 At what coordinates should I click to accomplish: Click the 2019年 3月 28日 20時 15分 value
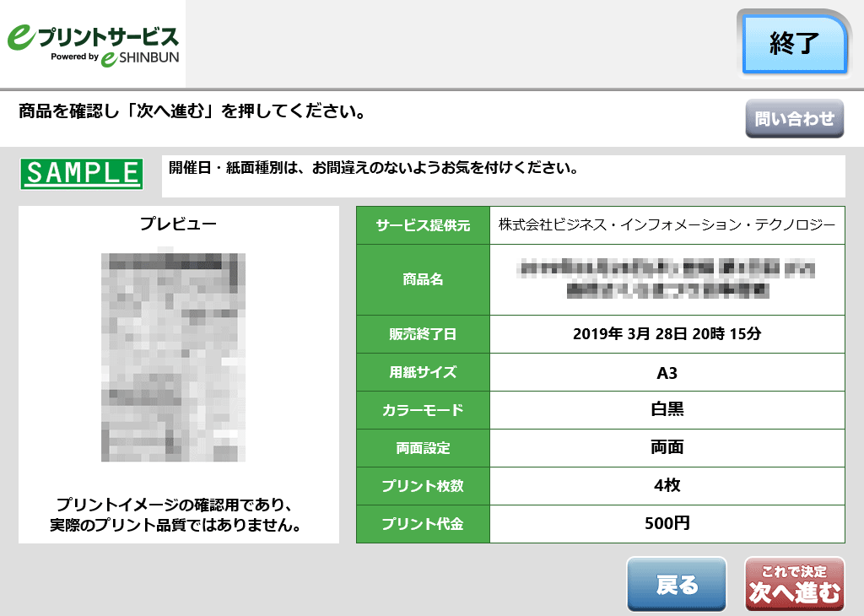click(x=667, y=334)
